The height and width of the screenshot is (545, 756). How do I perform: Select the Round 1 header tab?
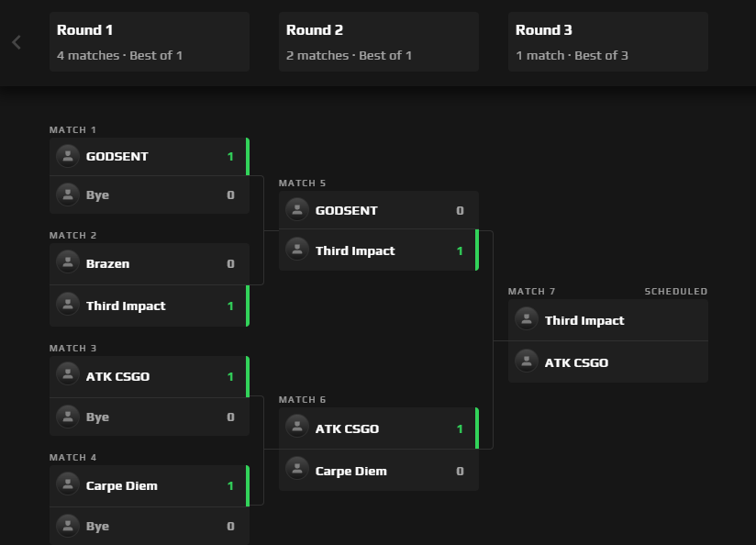(149, 42)
